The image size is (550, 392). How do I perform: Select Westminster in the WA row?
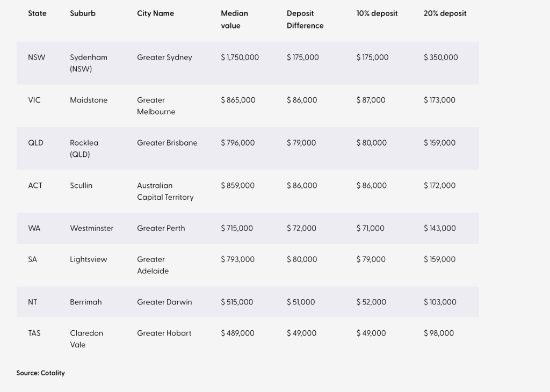tap(92, 228)
